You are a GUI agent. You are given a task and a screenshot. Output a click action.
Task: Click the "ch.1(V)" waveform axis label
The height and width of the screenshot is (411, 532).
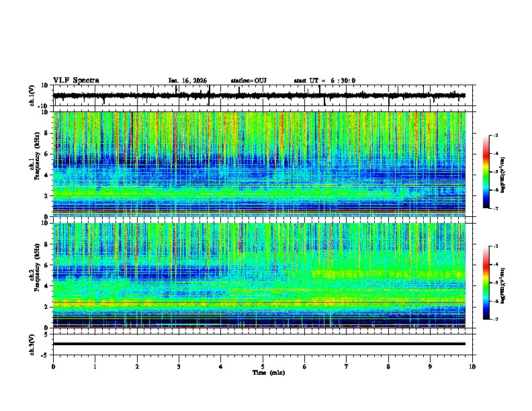tap(32, 95)
